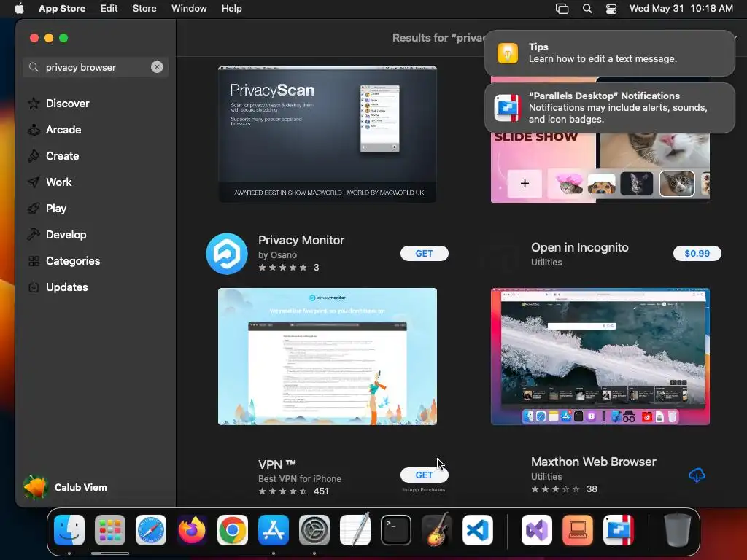Click the Stage Manager menu bar icon
The width and height of the screenshot is (747, 560).
coord(562,9)
